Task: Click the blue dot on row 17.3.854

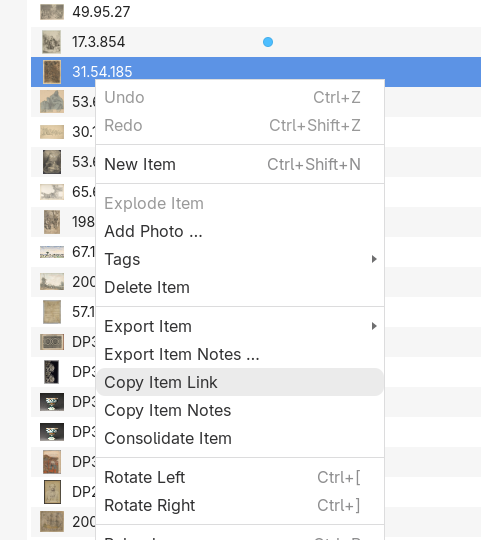Action: pyautogui.click(x=268, y=42)
